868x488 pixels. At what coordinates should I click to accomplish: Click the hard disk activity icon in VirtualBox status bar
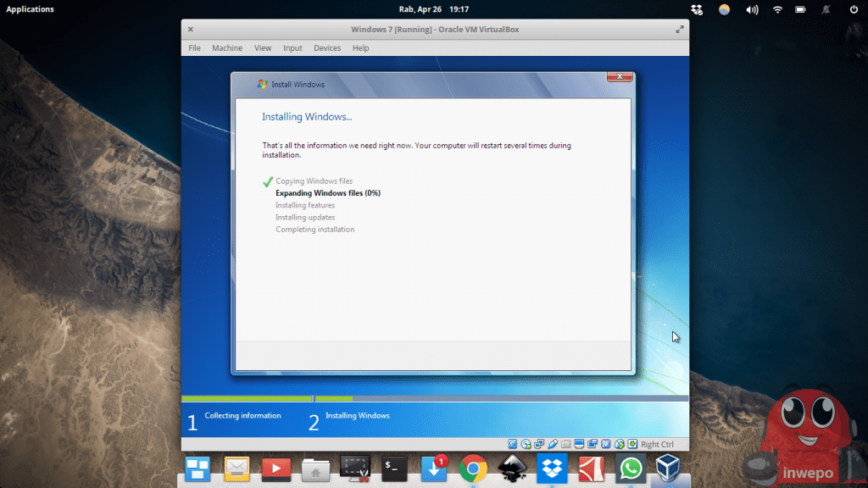tap(513, 444)
